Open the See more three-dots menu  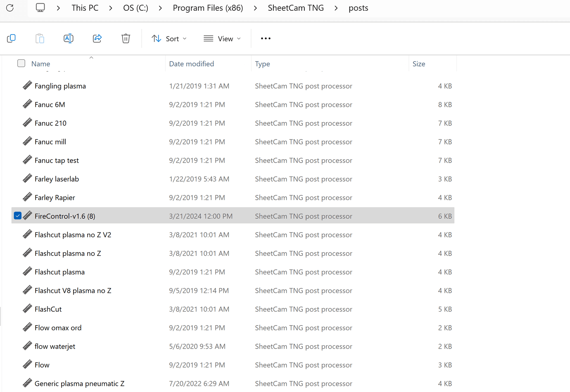coord(266,38)
